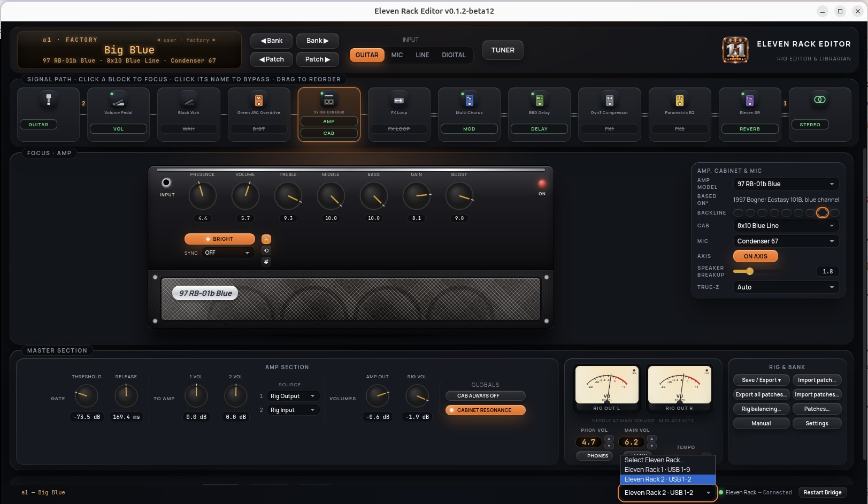The image size is (868, 504).
Task: Increase MAIN VOL with up arrow
Action: (651, 439)
